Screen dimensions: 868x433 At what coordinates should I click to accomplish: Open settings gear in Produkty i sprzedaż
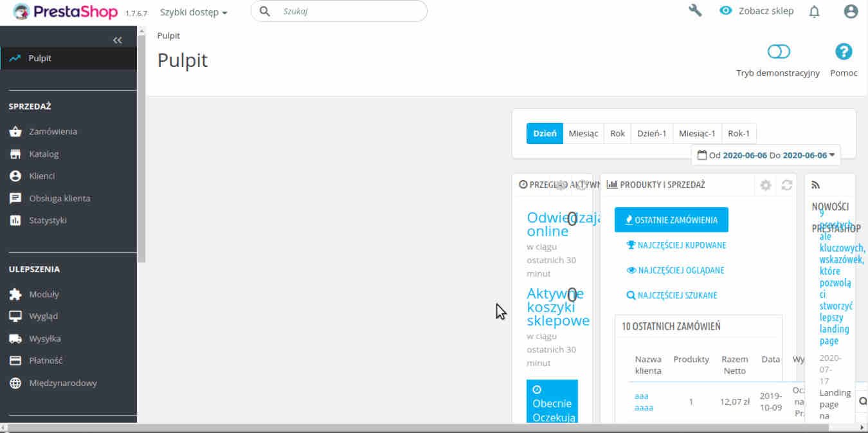765,185
